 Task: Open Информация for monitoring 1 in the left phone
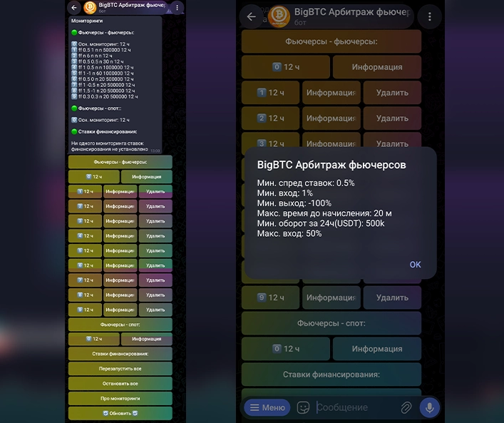120,192
